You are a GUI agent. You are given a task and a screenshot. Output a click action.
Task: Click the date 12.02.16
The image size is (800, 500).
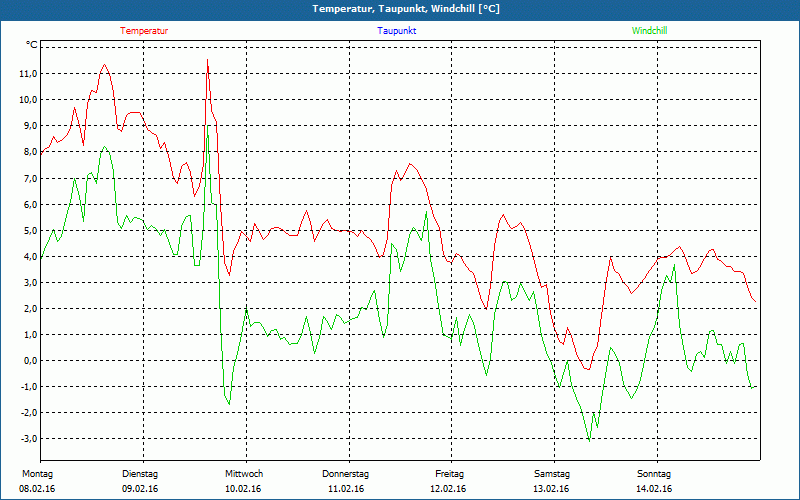pyautogui.click(x=448, y=489)
